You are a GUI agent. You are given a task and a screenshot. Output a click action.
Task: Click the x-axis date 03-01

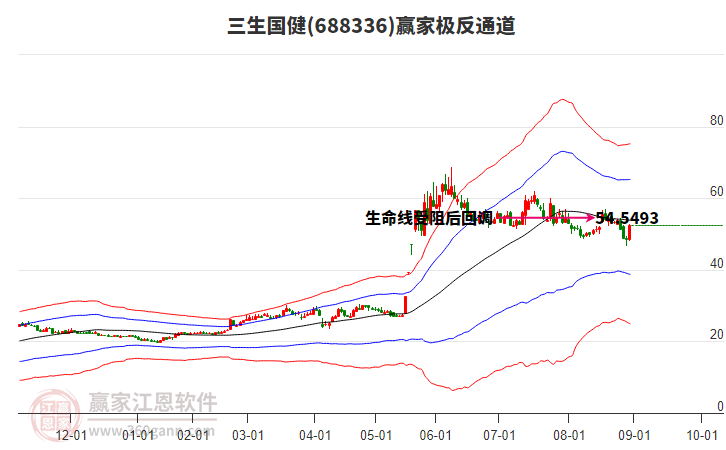point(248,436)
